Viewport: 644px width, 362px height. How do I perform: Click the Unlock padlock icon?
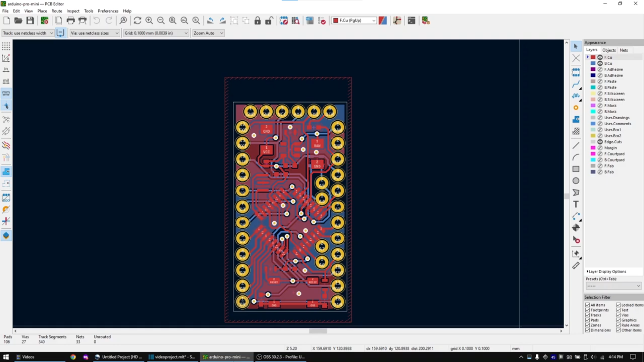[x=269, y=21]
